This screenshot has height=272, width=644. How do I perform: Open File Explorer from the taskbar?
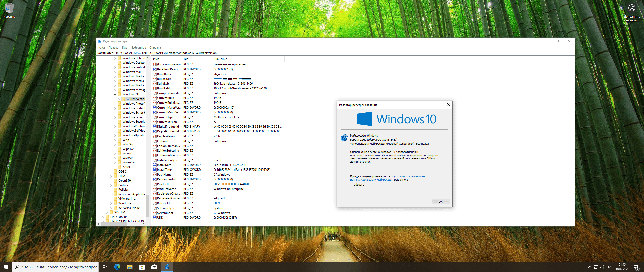130,267
